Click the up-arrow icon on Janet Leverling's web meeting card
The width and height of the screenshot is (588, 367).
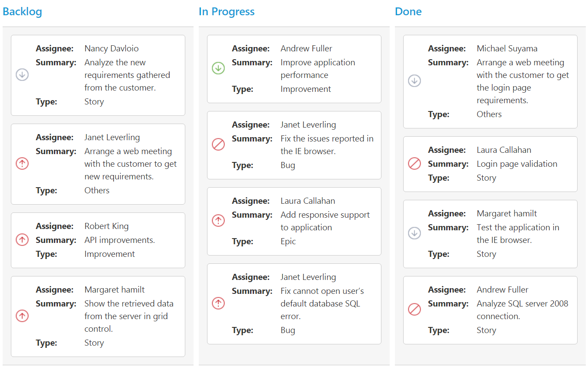pos(22,164)
